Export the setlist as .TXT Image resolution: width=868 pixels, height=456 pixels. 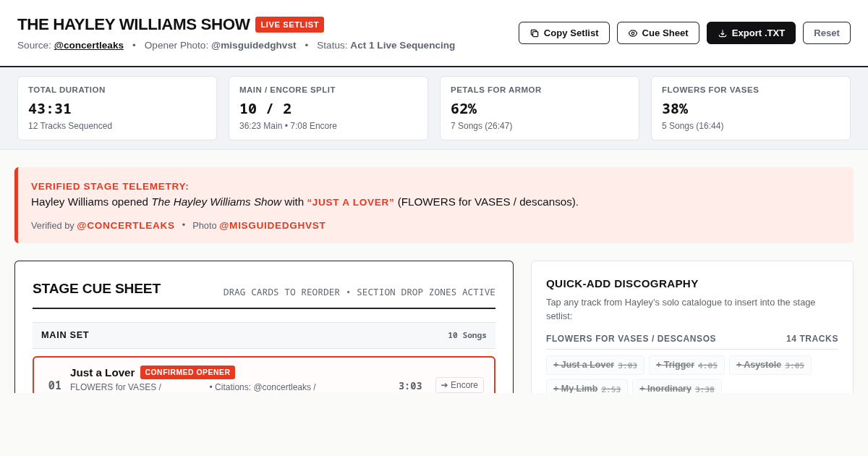click(x=751, y=33)
